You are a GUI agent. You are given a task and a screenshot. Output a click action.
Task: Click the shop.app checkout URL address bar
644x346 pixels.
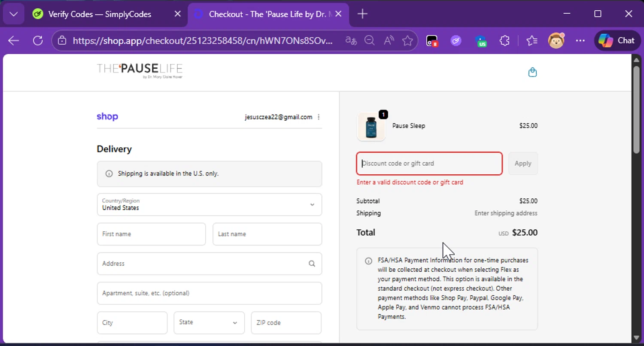click(203, 41)
